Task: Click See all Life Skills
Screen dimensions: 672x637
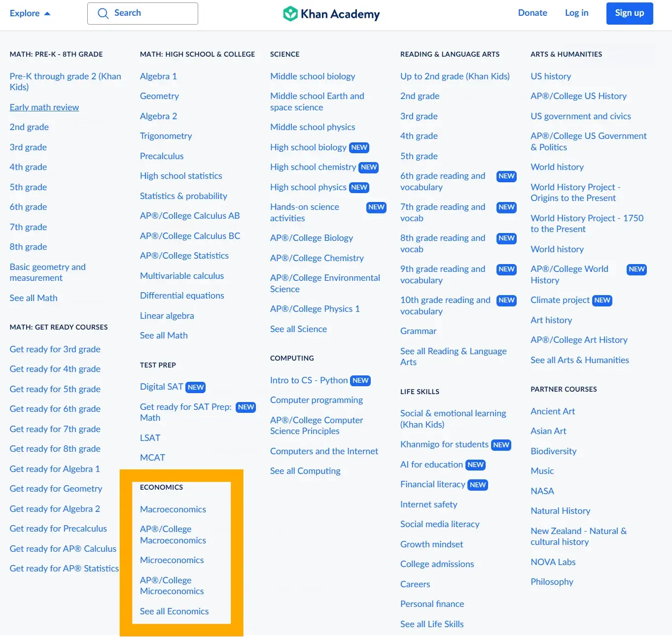Action: (x=432, y=624)
